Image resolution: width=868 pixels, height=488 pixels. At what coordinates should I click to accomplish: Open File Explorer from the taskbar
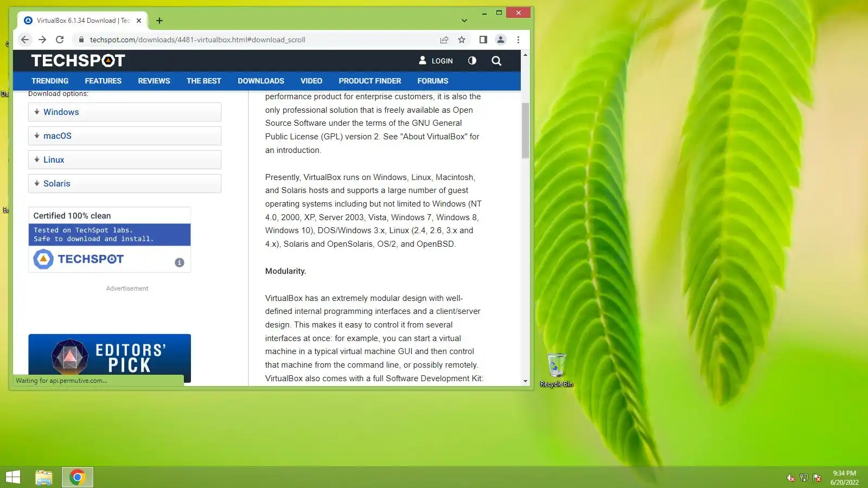(x=44, y=477)
